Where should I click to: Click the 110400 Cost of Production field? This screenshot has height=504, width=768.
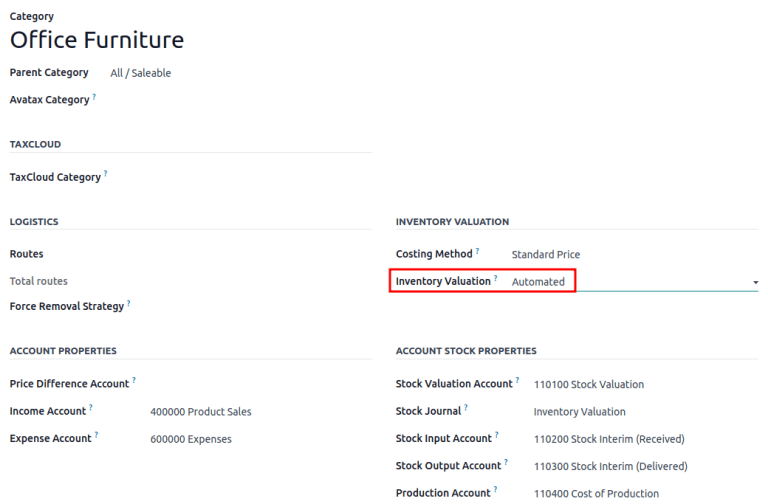pyautogui.click(x=596, y=494)
